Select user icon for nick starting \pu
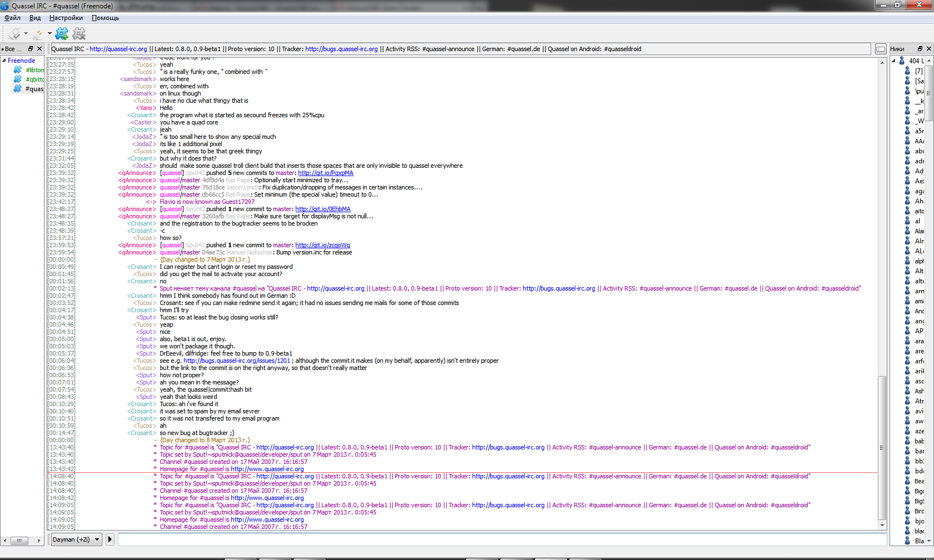This screenshot has height=560, width=934. coord(907,91)
